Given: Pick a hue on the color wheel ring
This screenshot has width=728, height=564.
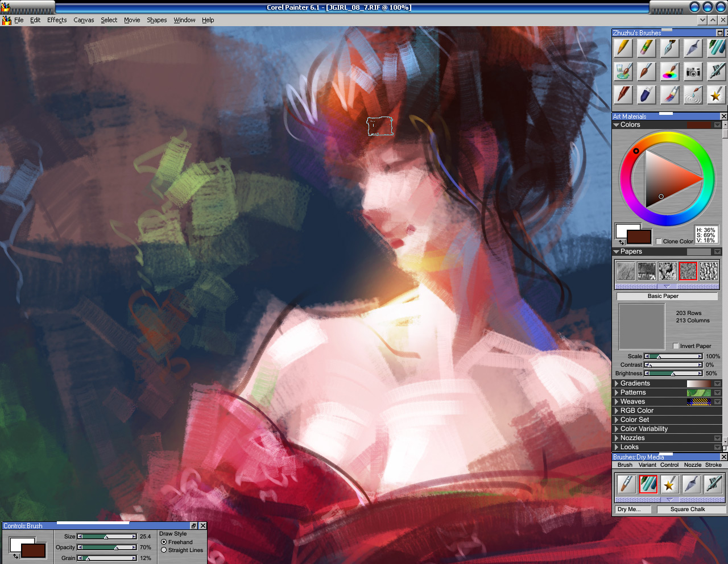Looking at the screenshot, I should click(x=667, y=180).
